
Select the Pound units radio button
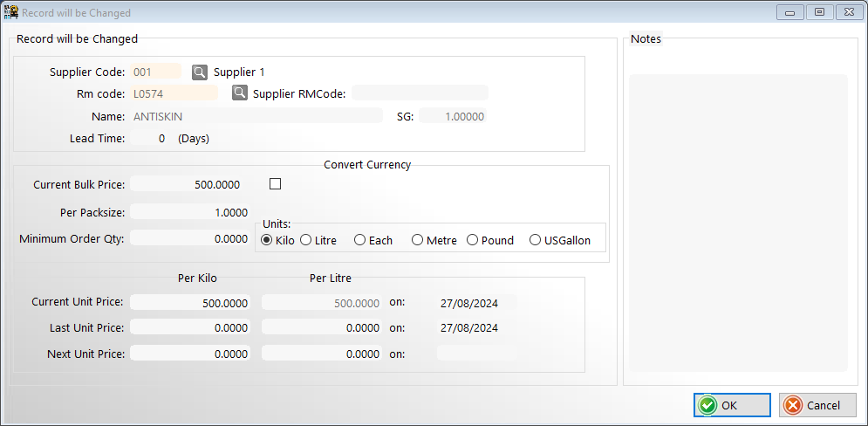click(473, 240)
